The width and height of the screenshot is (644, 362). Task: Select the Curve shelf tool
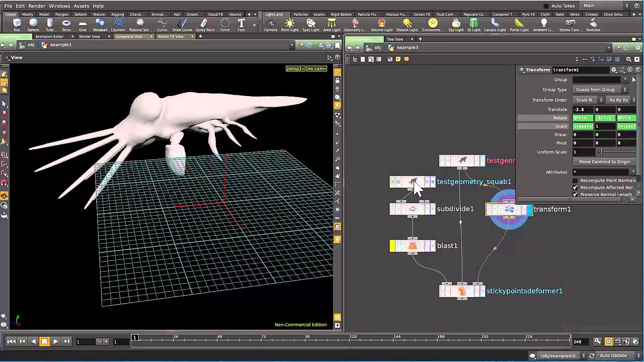[162, 25]
